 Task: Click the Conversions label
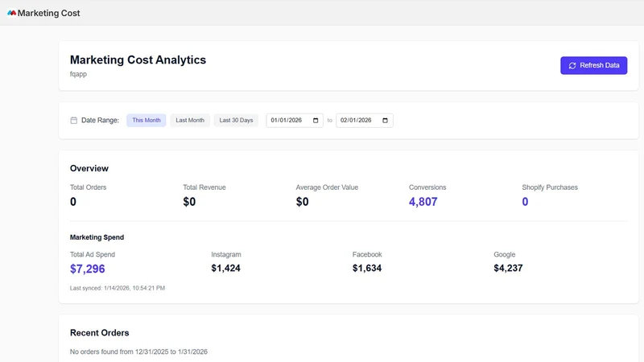pyautogui.click(x=427, y=187)
